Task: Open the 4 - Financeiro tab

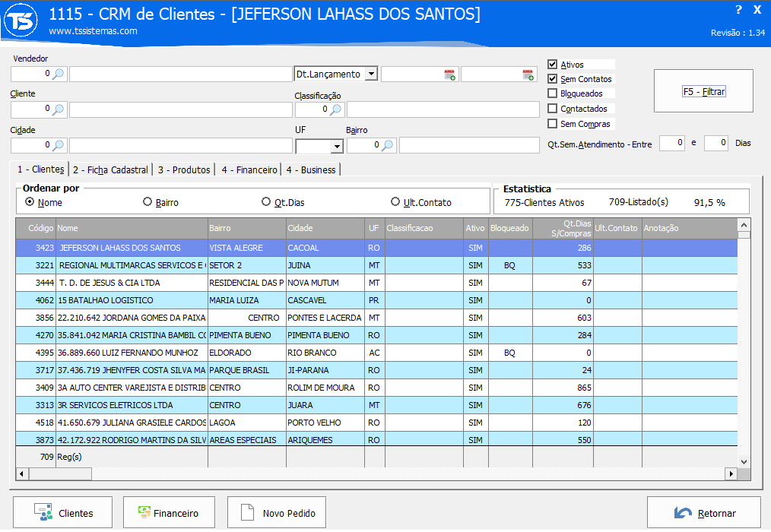Action: click(x=249, y=169)
